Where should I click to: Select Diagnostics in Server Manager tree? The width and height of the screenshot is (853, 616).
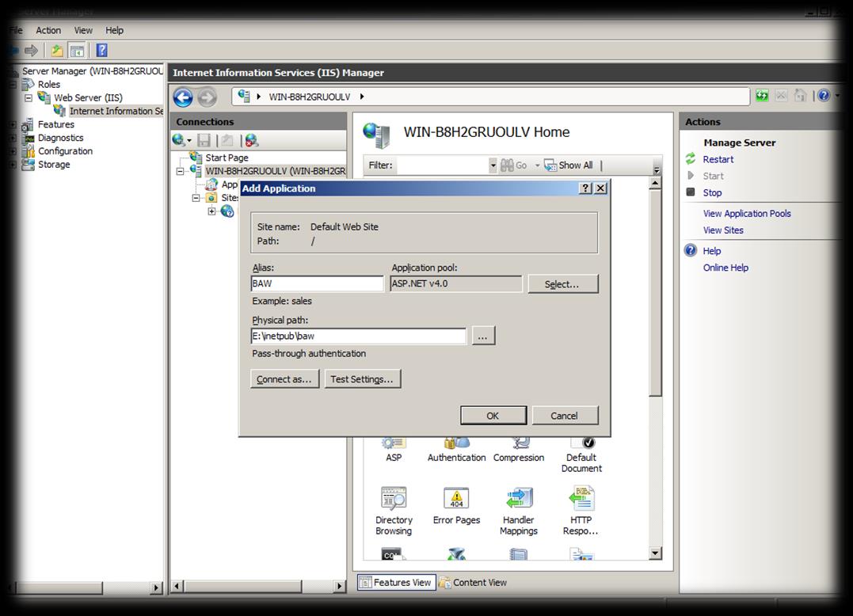(60, 138)
